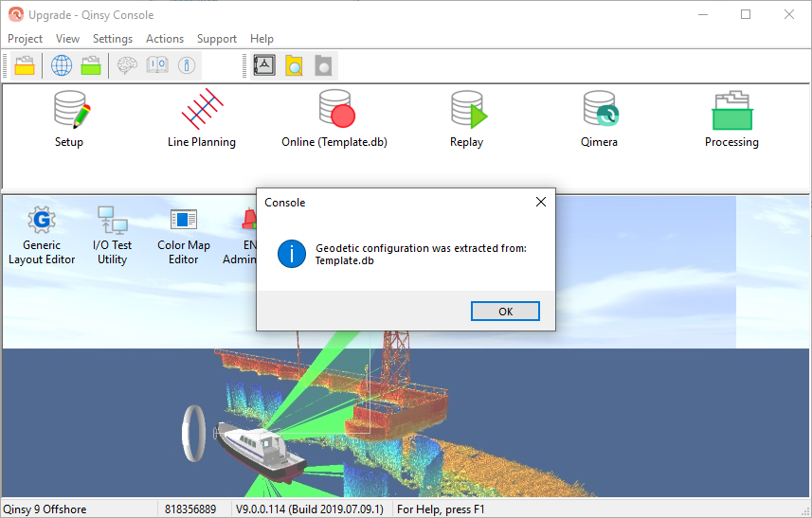
Task: Click the green folder toolbar icon
Action: 91,65
